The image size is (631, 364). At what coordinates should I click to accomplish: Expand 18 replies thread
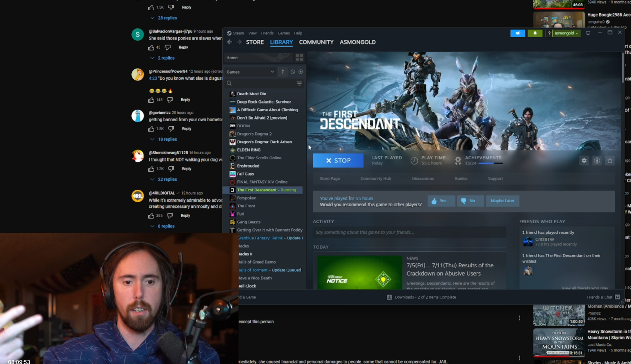click(164, 139)
